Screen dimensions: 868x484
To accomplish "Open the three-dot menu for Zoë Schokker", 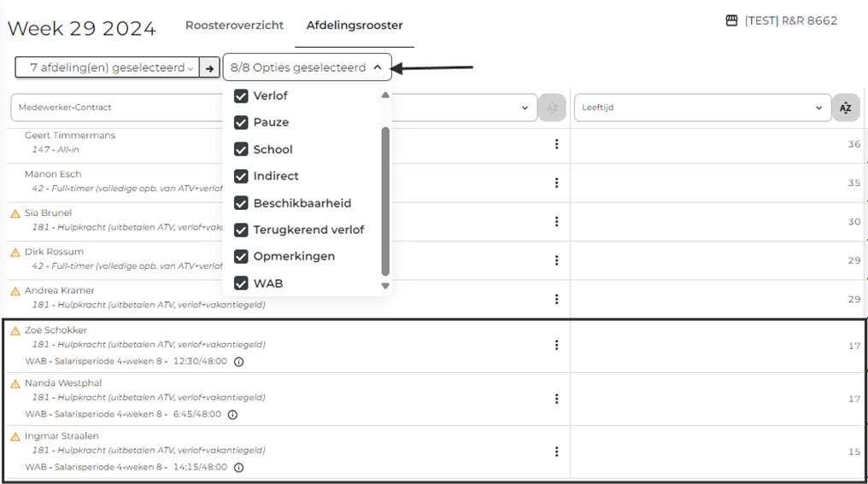I will point(556,345).
